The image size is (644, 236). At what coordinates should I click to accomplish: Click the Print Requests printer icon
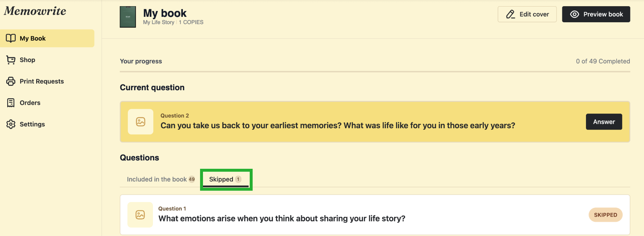(11, 81)
